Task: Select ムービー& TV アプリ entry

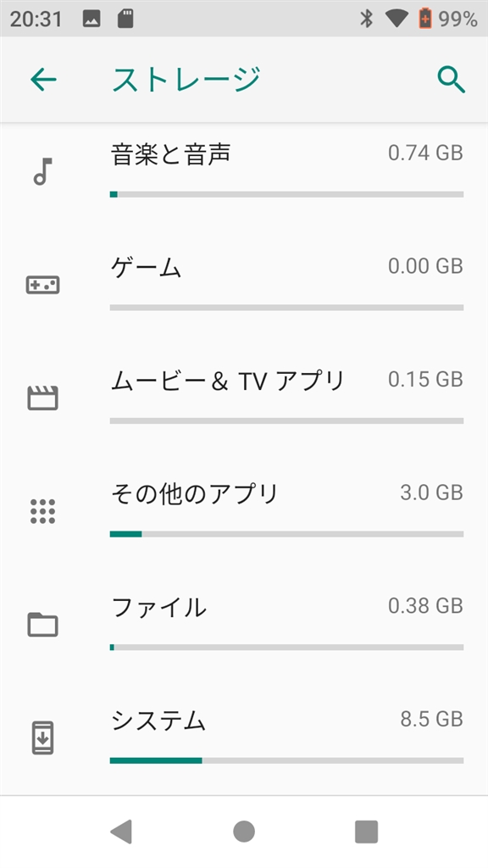Action: [244, 398]
